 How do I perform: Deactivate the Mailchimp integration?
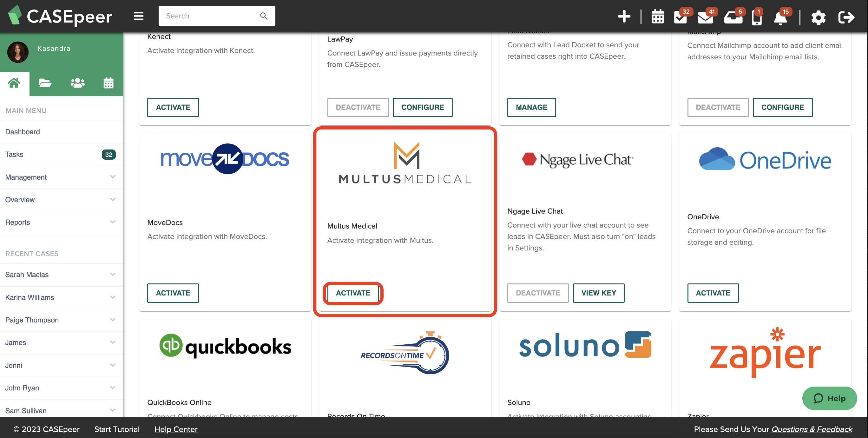point(718,108)
